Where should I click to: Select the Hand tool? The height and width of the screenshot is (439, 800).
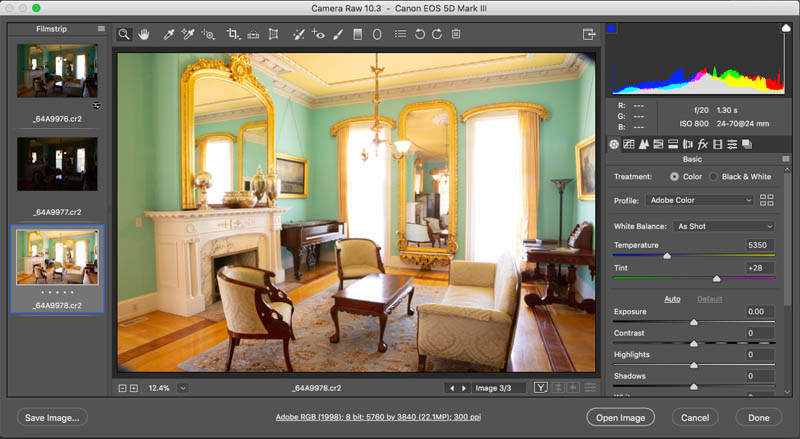(144, 34)
